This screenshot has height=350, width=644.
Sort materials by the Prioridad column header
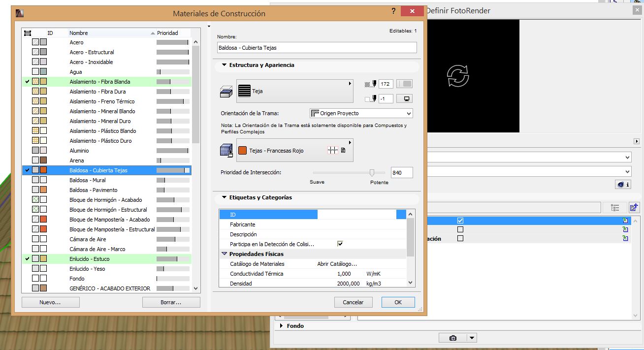coord(167,33)
